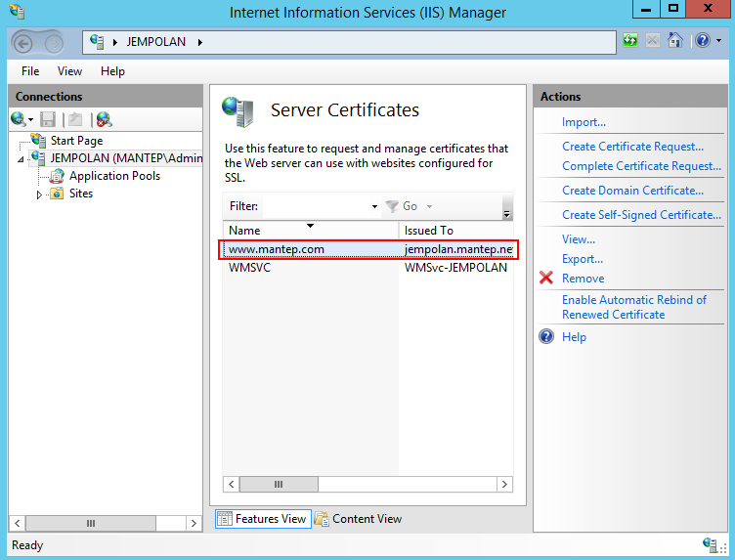
Task: Click Enable Automatic Rebind of Renewed Certificate
Action: pos(634,307)
